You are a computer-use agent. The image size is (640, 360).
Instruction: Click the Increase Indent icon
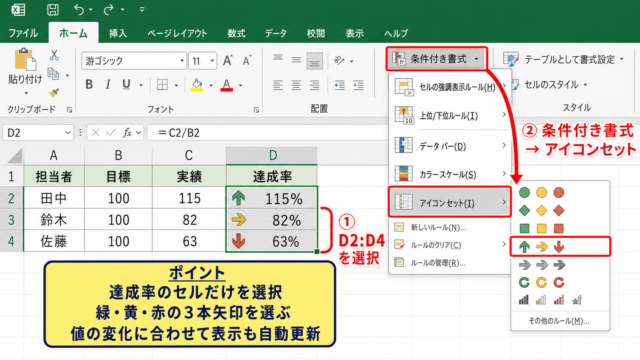(358, 85)
